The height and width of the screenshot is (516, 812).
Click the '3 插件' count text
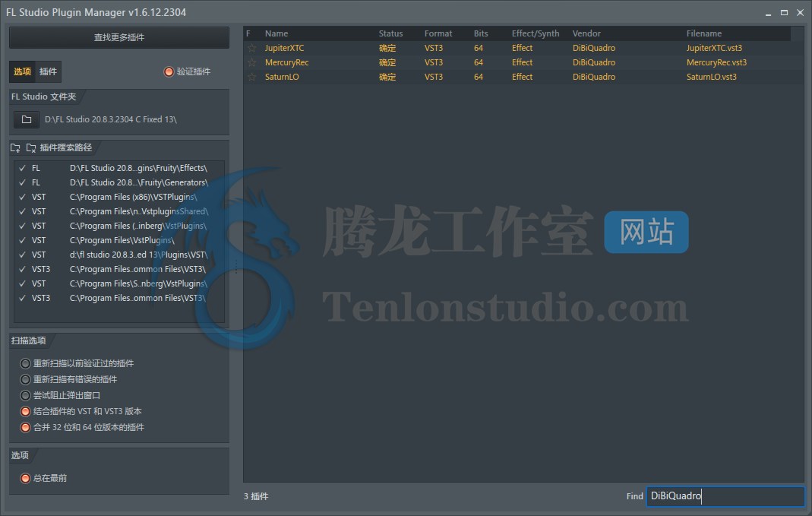256,497
